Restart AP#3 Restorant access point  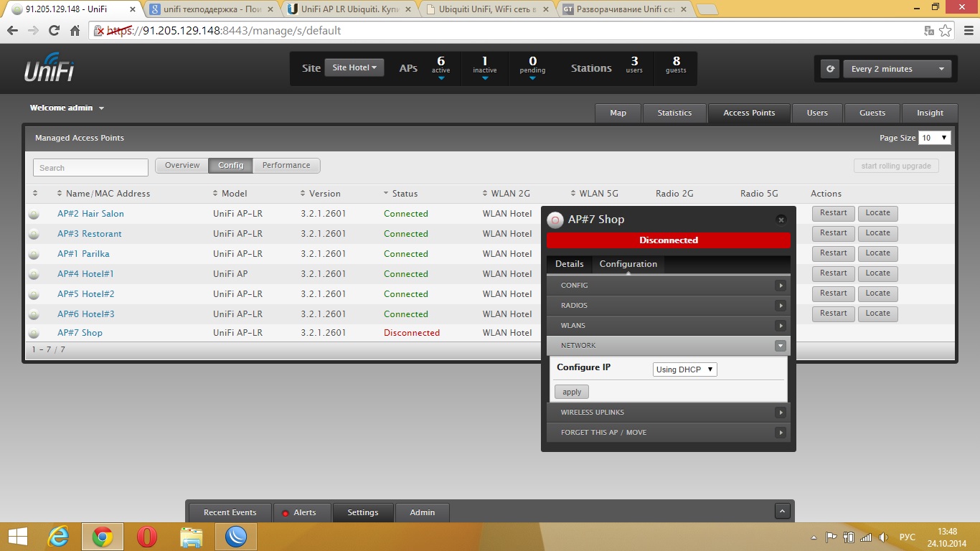[833, 233]
